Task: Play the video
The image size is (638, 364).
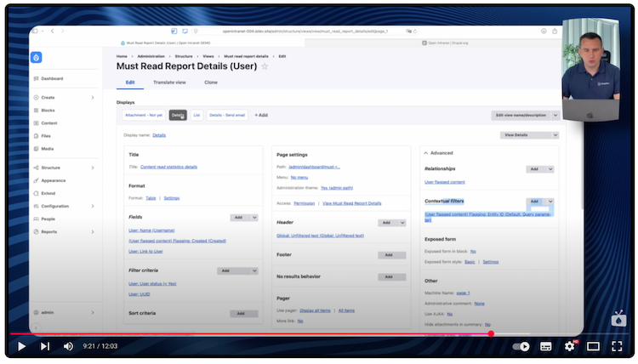Action: (21, 346)
